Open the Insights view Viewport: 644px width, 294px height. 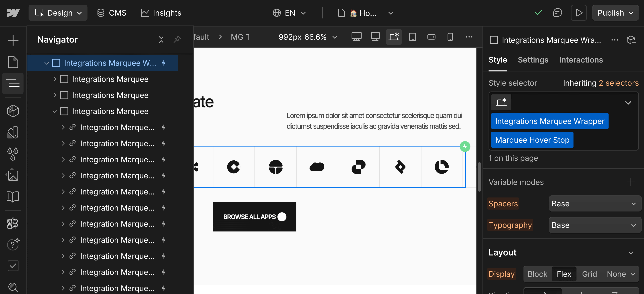161,13
